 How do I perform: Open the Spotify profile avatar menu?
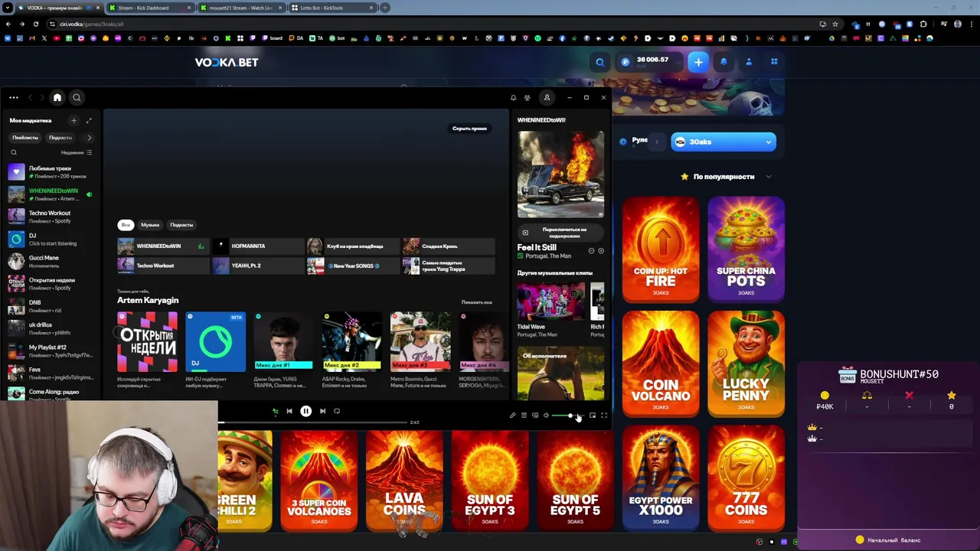pyautogui.click(x=547, y=97)
